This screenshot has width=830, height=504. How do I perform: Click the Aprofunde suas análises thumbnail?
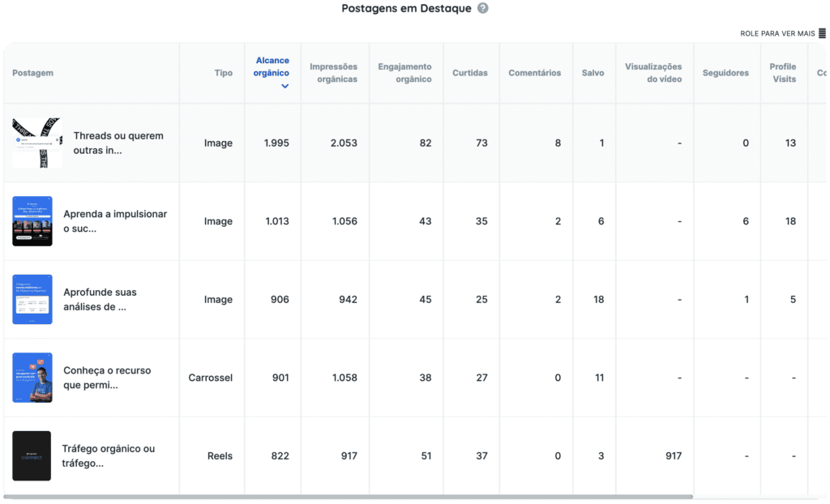32,299
